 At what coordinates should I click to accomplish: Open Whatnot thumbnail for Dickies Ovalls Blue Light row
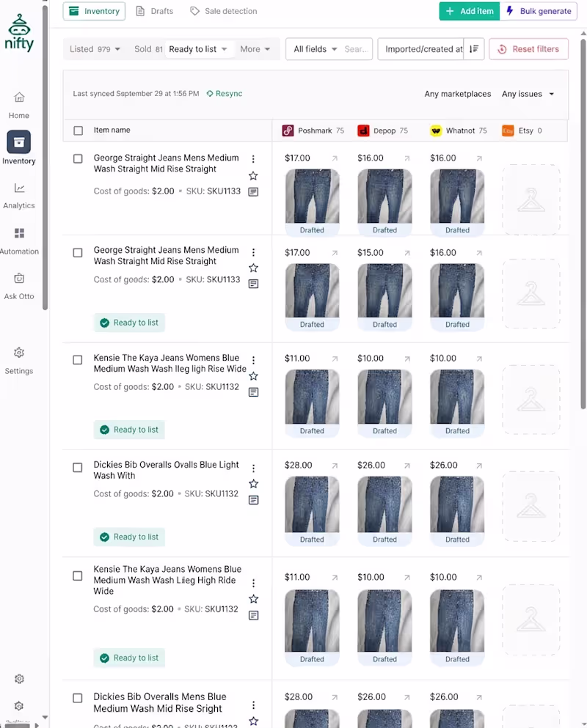click(x=457, y=511)
